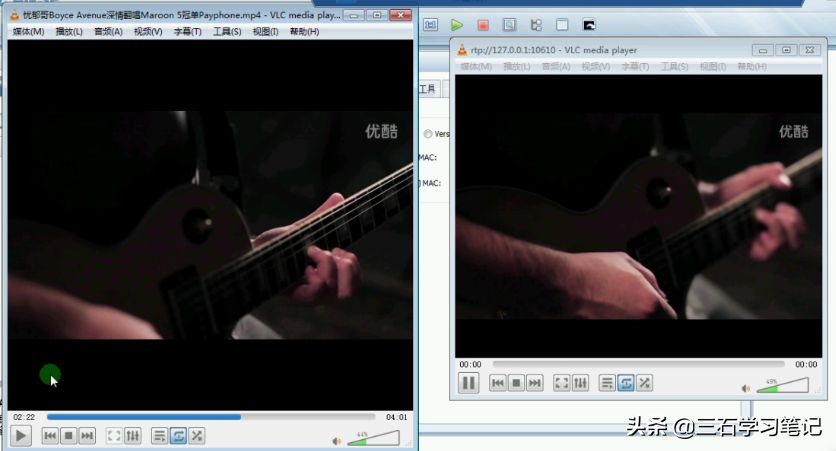Click red stop square in background toolbar
Viewport: 836px width, 451px height.
point(483,25)
